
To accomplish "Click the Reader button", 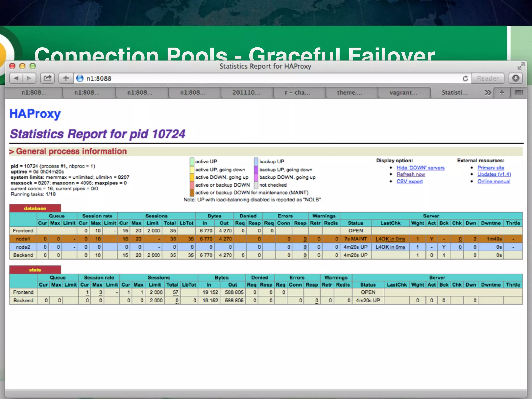I will click(x=488, y=78).
